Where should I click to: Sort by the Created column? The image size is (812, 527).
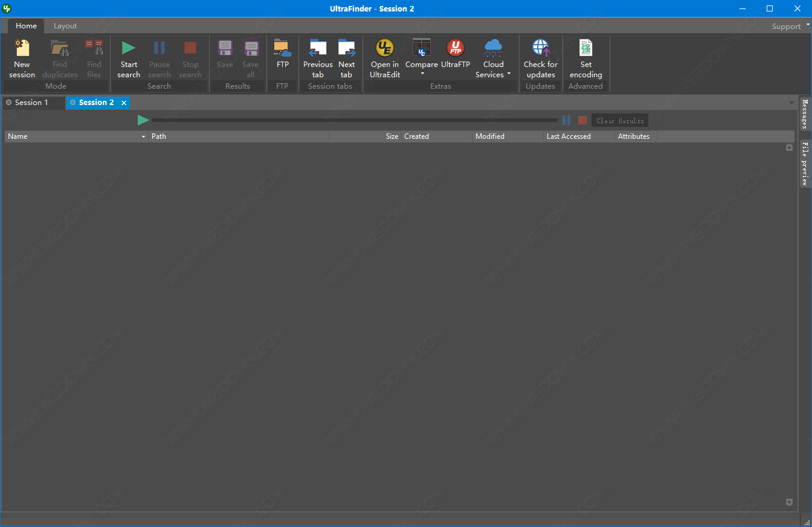point(437,136)
